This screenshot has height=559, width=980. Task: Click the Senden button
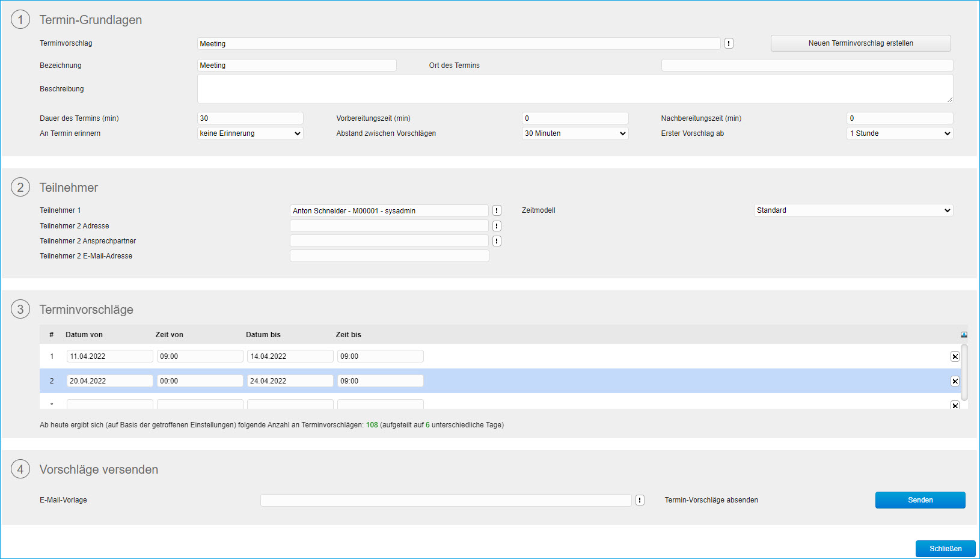[x=920, y=500]
